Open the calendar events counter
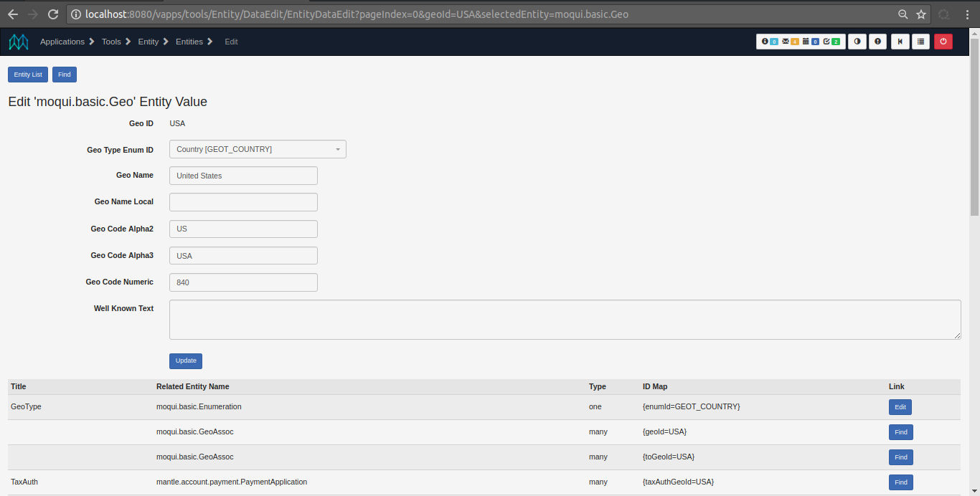Viewport: 980px width, 496px height. click(x=811, y=42)
